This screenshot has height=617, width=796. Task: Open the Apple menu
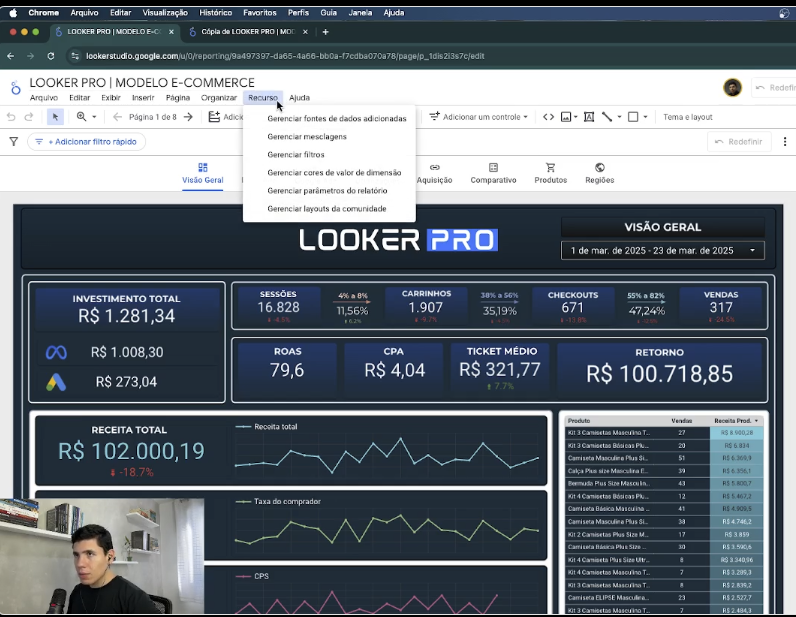[x=13, y=13]
